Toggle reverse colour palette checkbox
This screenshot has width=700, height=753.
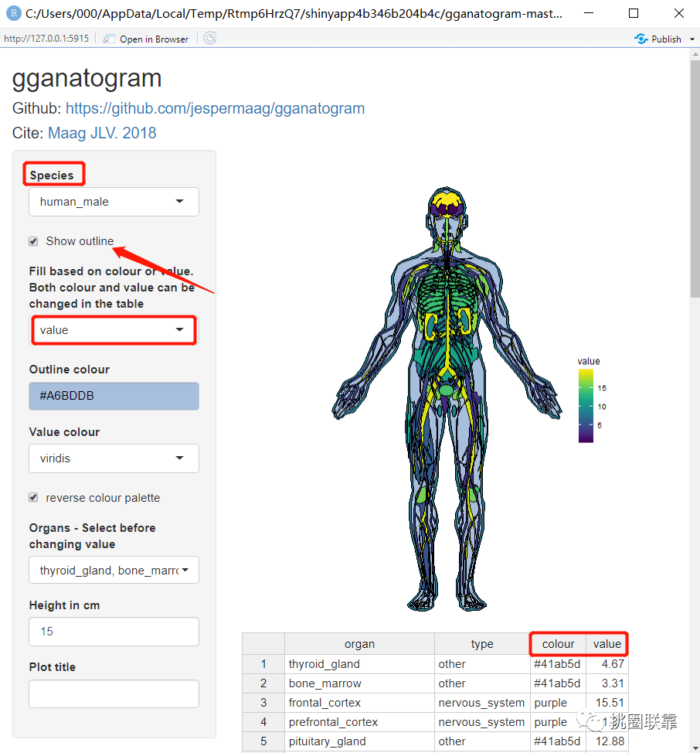(x=33, y=498)
